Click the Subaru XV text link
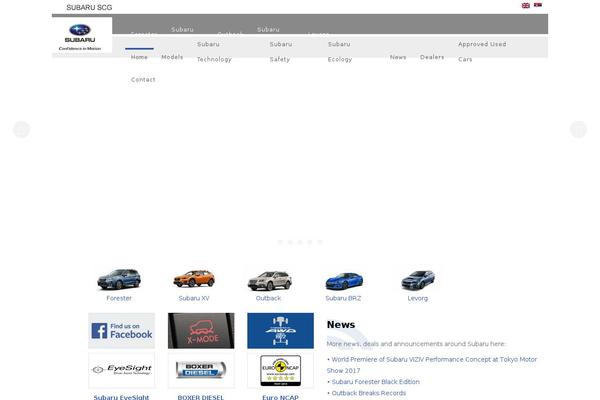Screen dimensions: 600x400 [x=194, y=298]
